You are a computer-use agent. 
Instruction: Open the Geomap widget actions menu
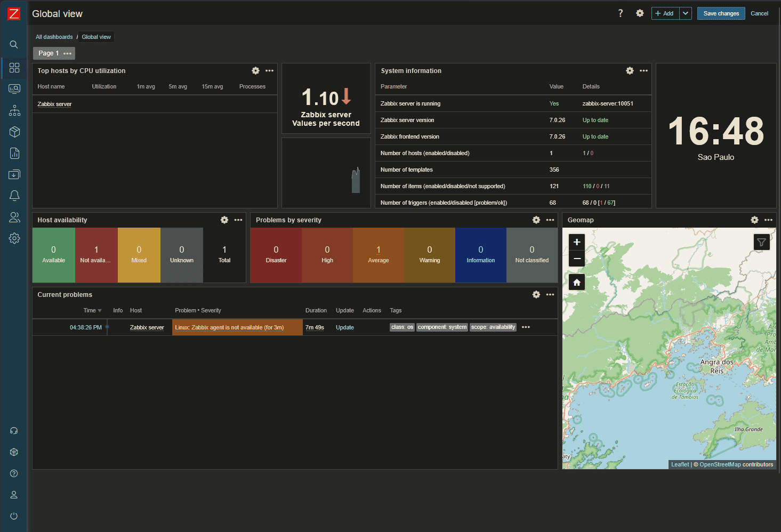coord(768,220)
